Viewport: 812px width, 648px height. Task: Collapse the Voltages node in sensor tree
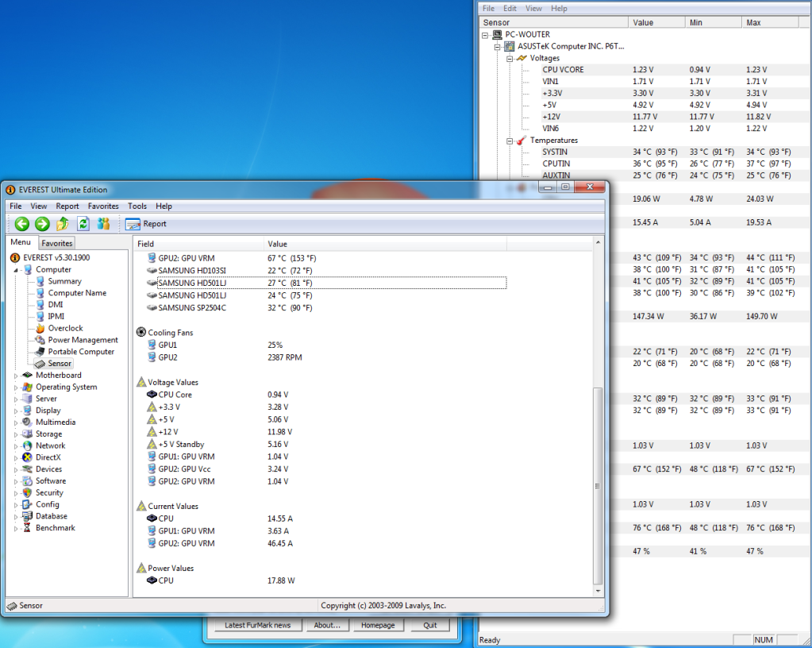(x=510, y=58)
